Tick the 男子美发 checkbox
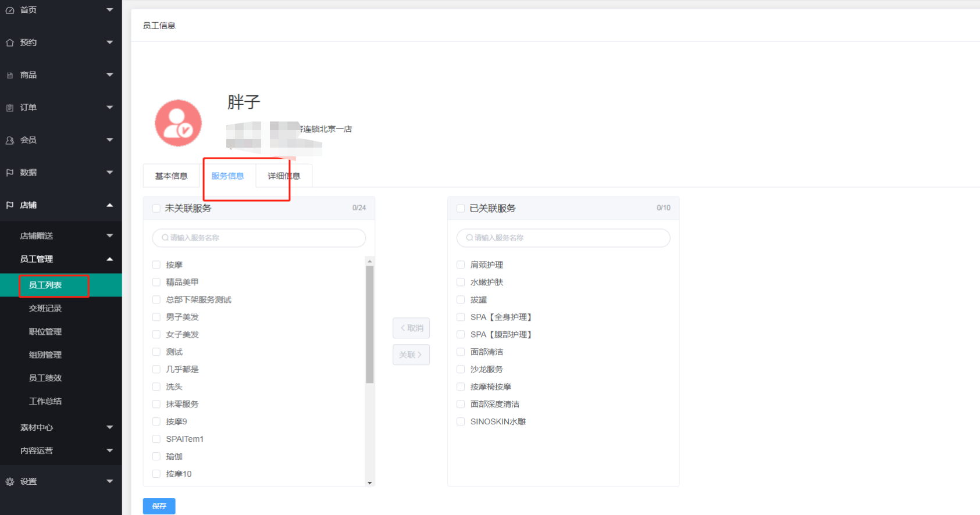 (x=156, y=317)
